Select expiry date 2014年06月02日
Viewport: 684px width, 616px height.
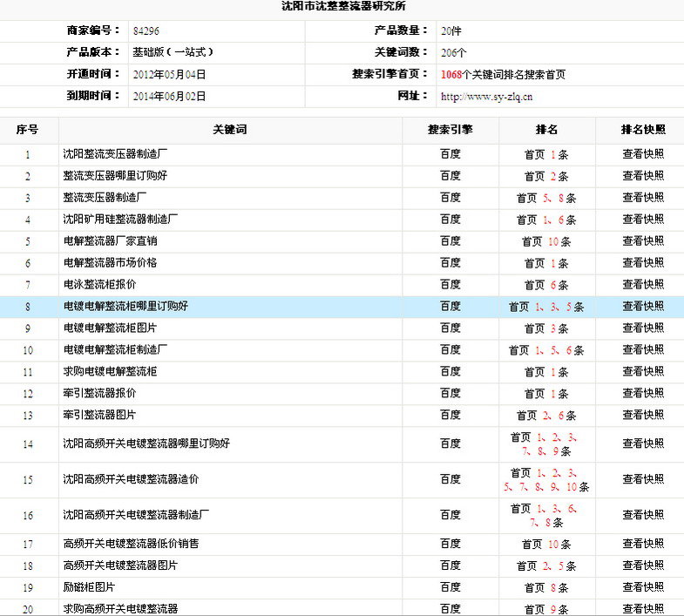[169, 97]
